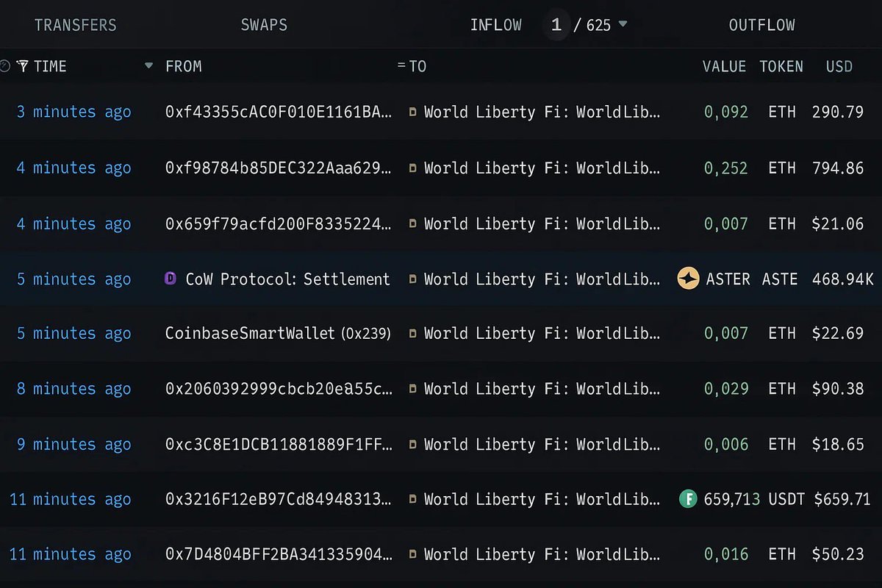Click the current page number 1 field
The height and width of the screenshot is (588, 882).
click(556, 25)
